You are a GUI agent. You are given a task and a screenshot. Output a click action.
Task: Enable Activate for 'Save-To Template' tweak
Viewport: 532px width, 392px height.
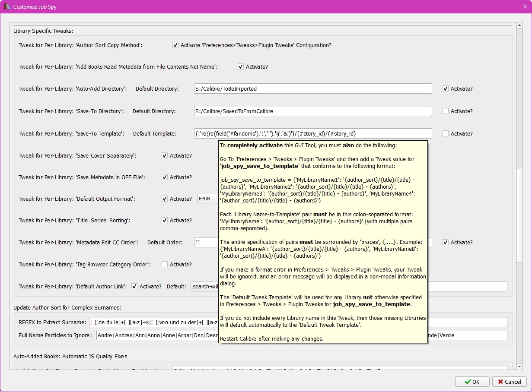coord(446,133)
